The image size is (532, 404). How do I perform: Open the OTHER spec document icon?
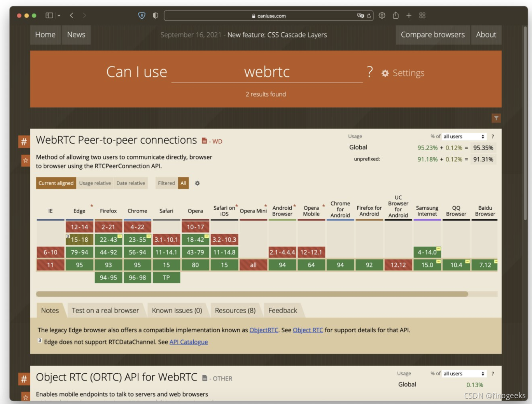coord(205,378)
